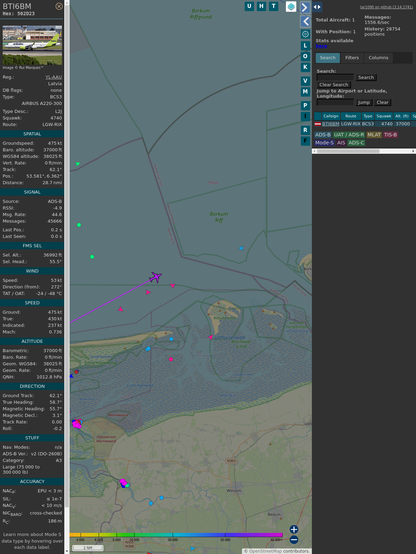Click the SPATIAL section header

pyautogui.click(x=32, y=134)
